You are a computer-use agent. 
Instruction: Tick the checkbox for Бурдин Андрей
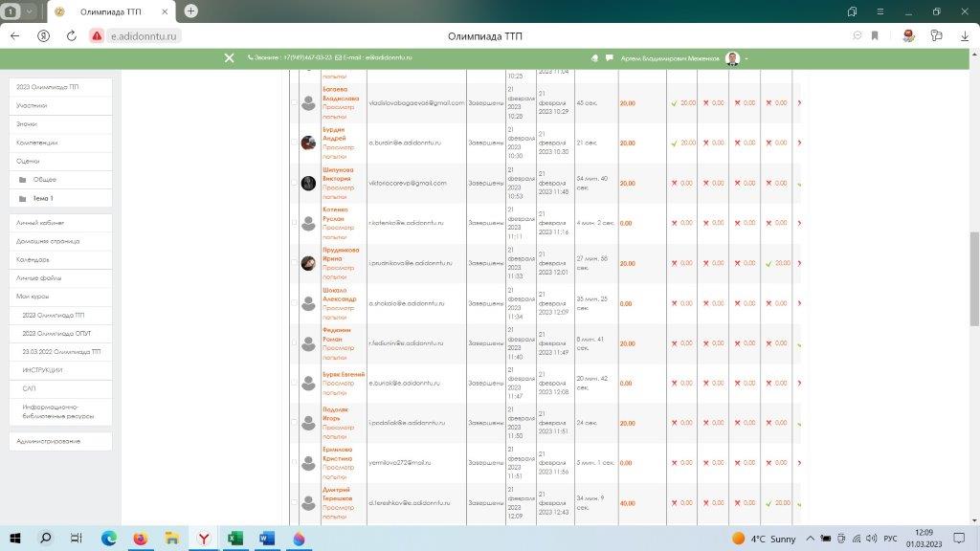(295, 143)
